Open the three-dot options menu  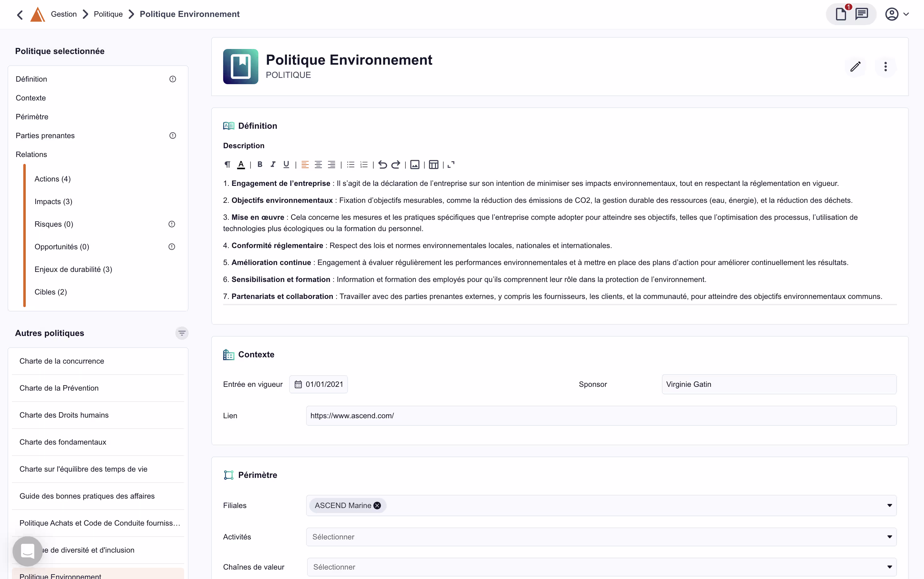point(885,67)
